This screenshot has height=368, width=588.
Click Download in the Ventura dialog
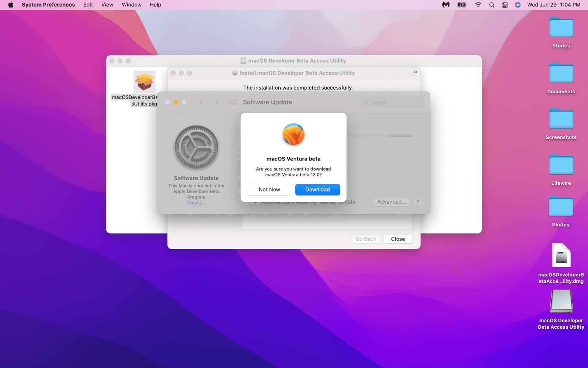click(x=318, y=189)
